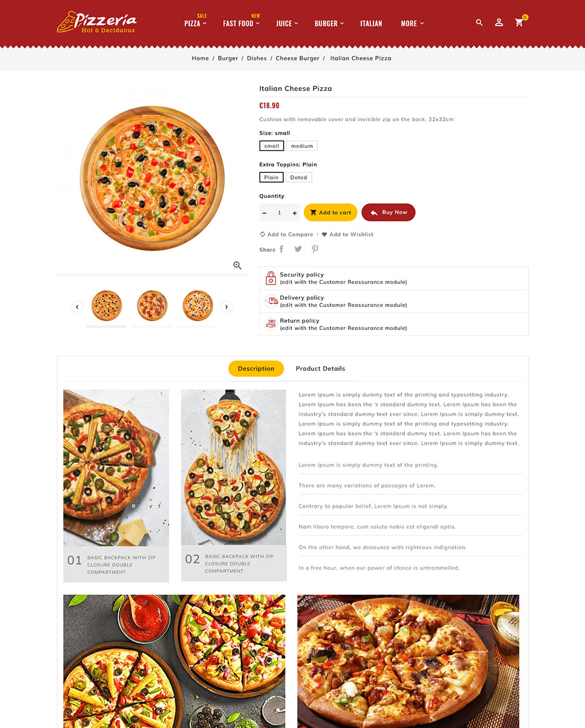This screenshot has height=728, width=585.
Task: Increase quantity with the plus button
Action: [x=295, y=213]
